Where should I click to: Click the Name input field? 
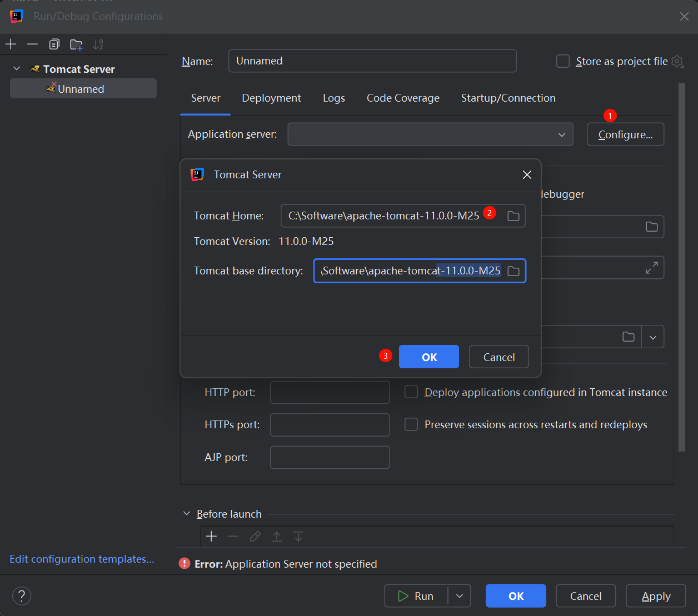372,61
